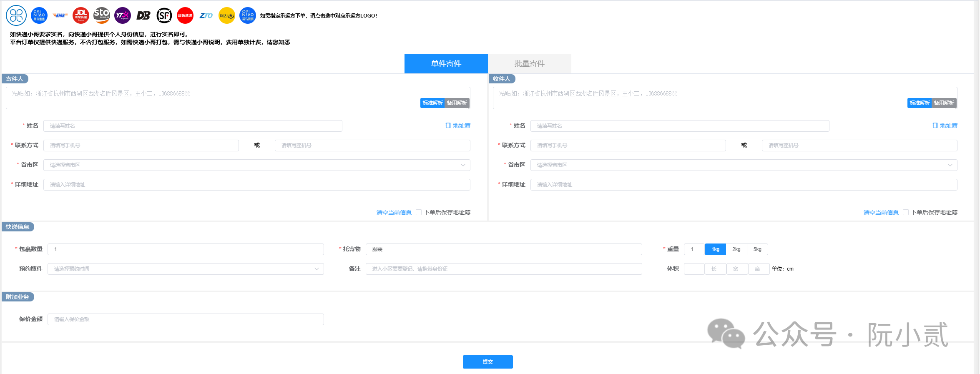Select the purple YTO express logo

[123, 15]
